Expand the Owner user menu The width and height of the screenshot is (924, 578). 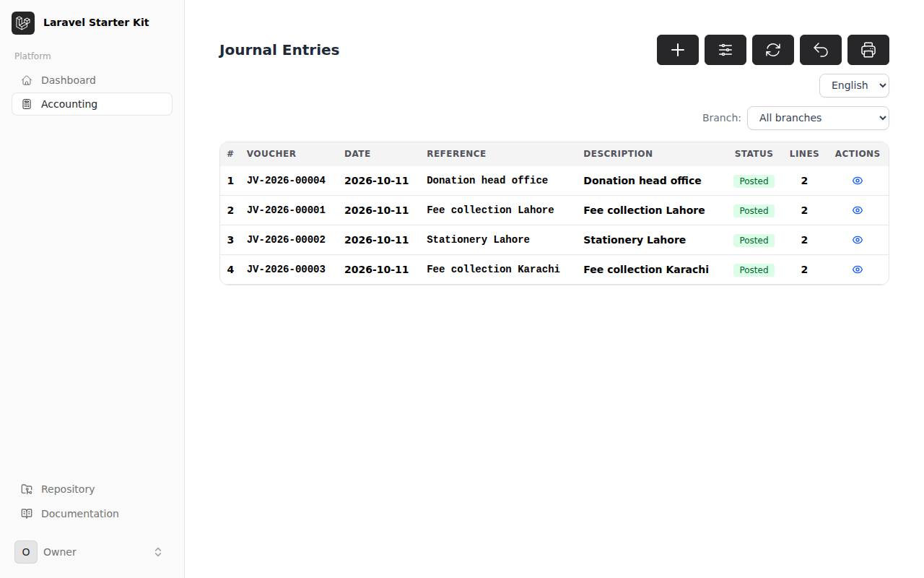(x=92, y=552)
